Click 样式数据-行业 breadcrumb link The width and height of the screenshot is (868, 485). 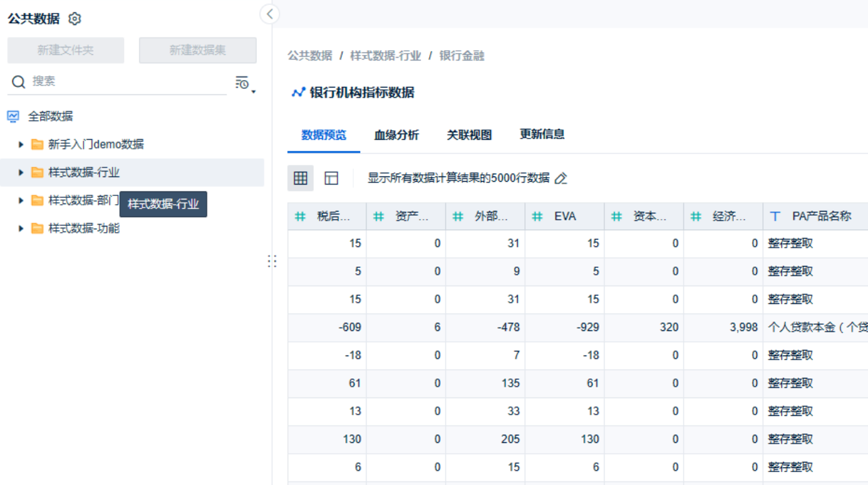(x=386, y=56)
